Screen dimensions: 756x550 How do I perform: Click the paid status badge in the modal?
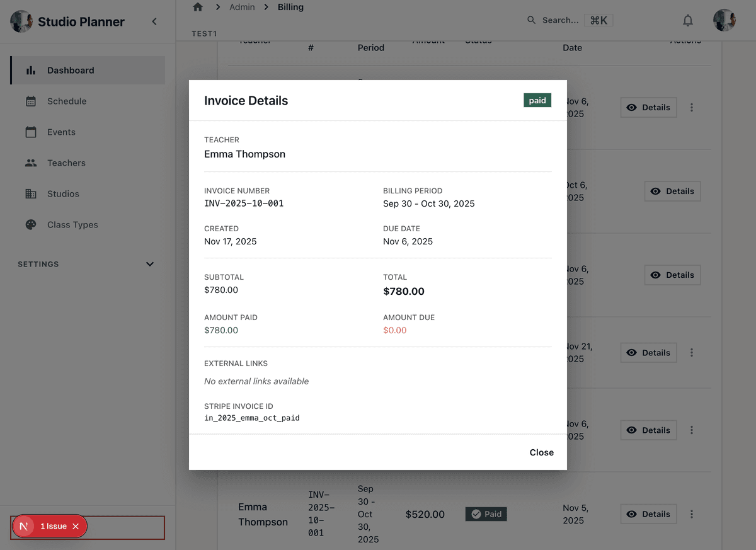click(x=537, y=100)
